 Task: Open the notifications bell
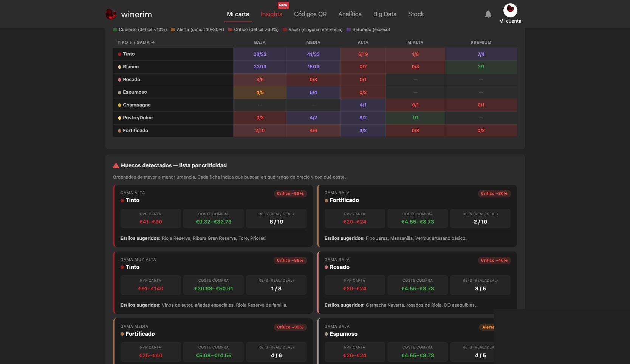488,14
